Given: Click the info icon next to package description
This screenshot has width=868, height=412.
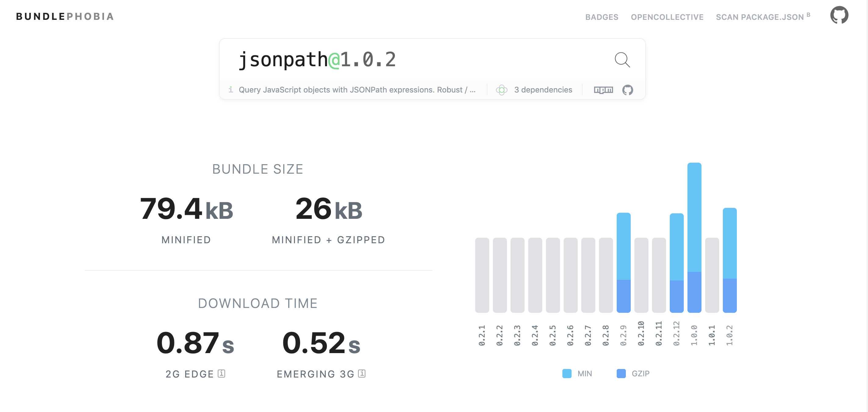Looking at the screenshot, I should click(x=231, y=90).
